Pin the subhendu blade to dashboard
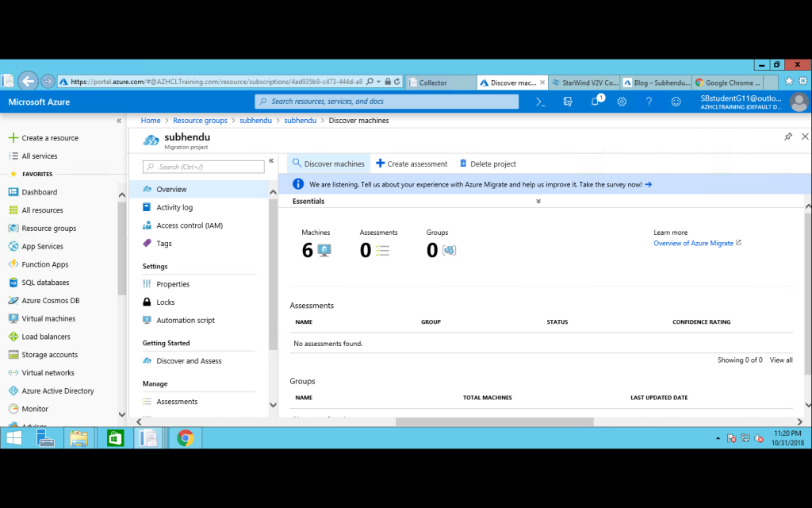The image size is (812, 508). coord(788,137)
